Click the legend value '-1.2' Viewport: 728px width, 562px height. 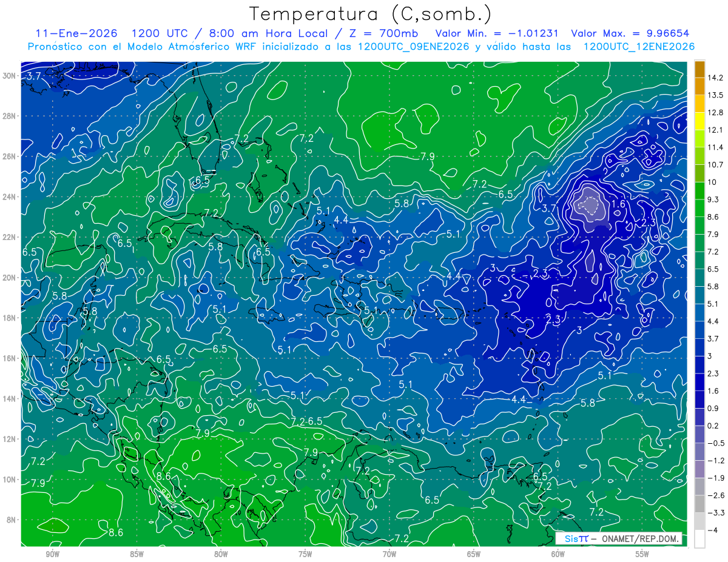pos(715,461)
